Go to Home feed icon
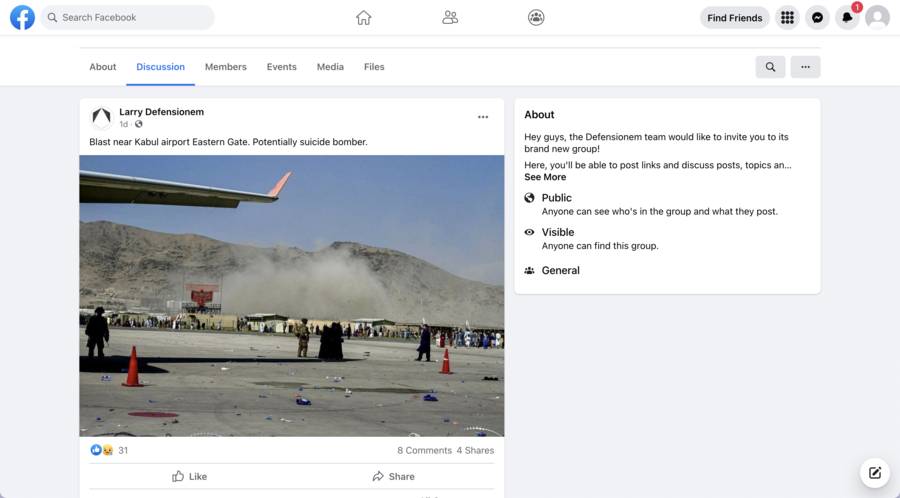900x498 pixels. (363, 17)
